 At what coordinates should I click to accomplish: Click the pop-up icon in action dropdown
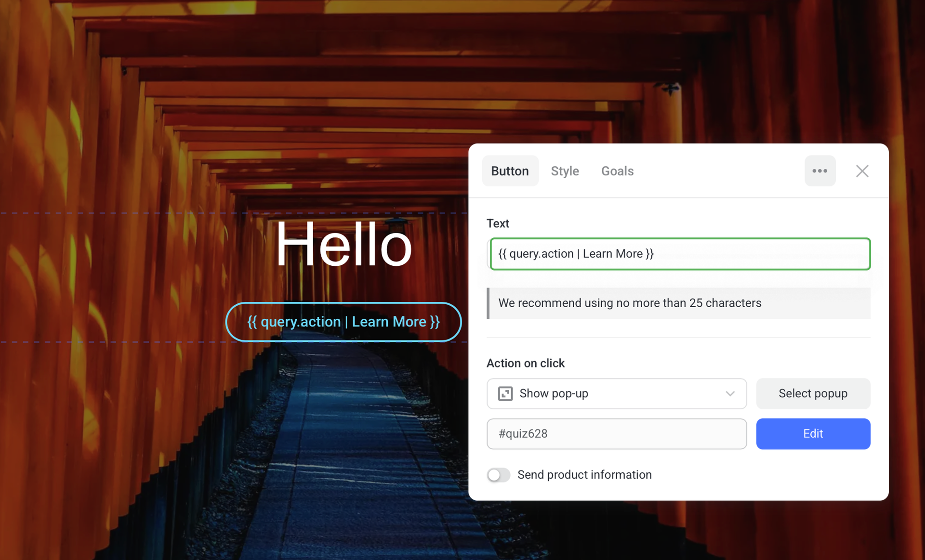(505, 393)
